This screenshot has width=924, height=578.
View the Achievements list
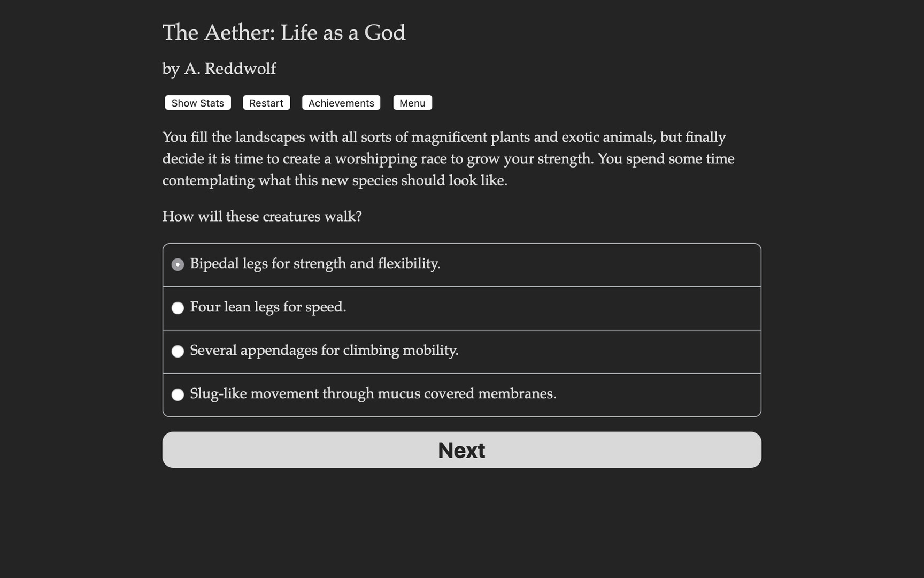coord(341,103)
